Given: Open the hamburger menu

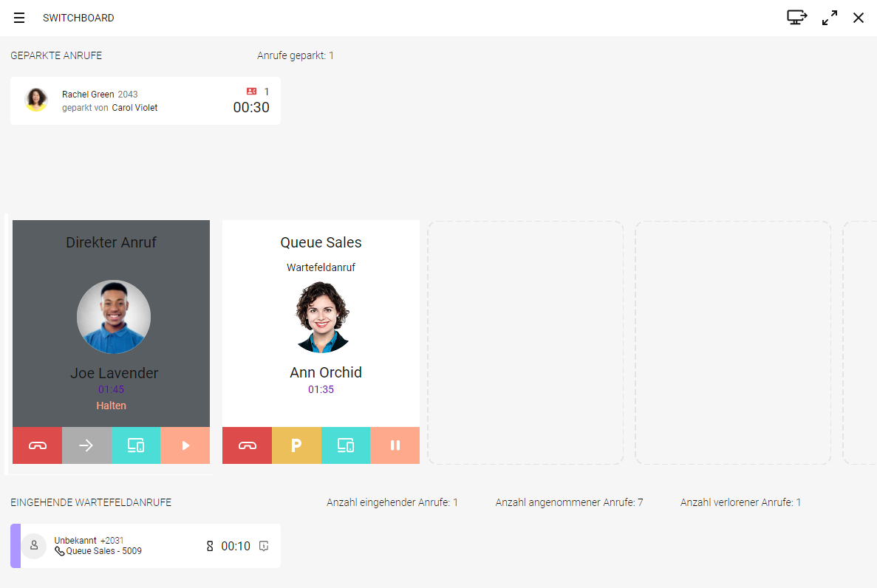Looking at the screenshot, I should 19,18.
